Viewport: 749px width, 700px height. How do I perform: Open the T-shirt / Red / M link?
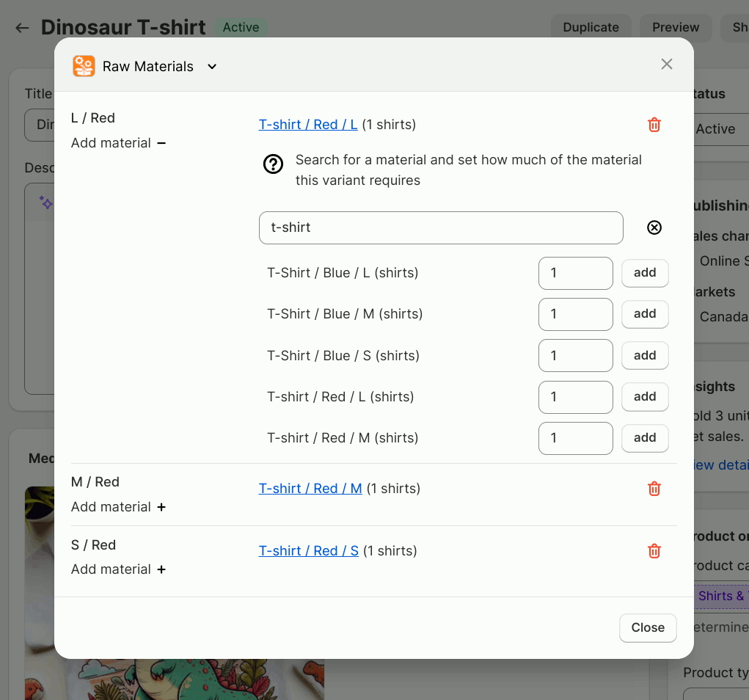coord(310,489)
